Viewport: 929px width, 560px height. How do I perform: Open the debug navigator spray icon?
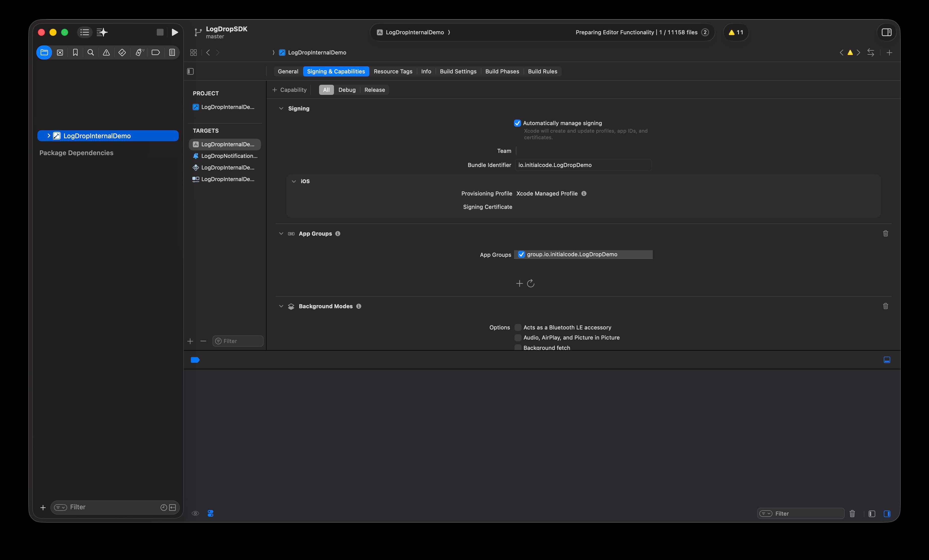(140, 52)
